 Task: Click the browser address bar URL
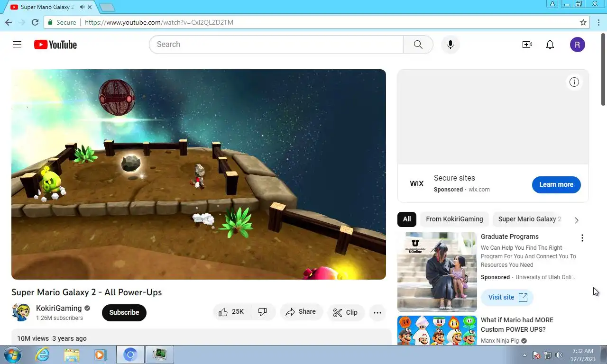[x=159, y=22]
